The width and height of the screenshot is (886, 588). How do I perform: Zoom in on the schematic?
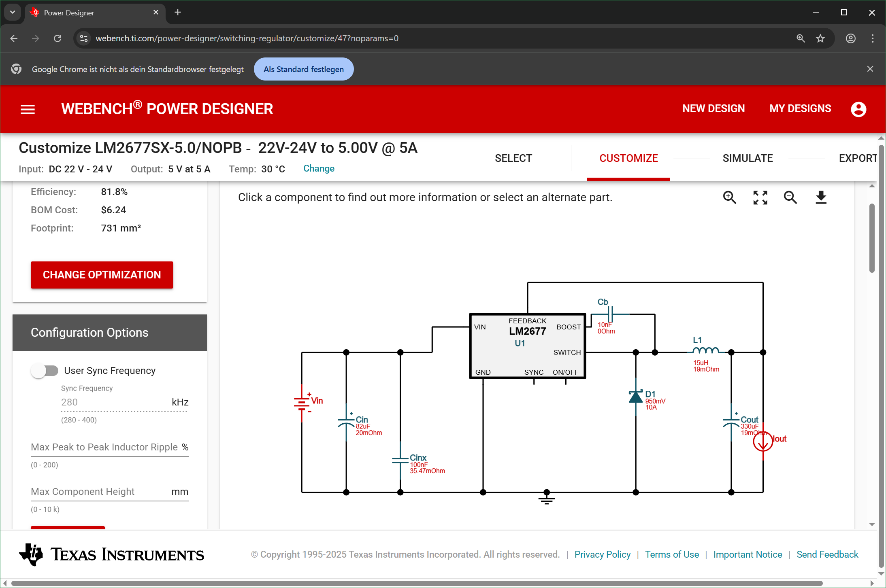coord(730,197)
